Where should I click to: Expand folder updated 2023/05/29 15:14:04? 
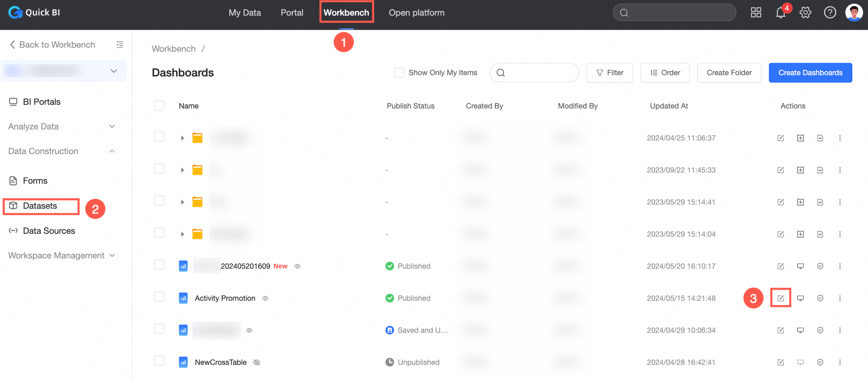[182, 234]
